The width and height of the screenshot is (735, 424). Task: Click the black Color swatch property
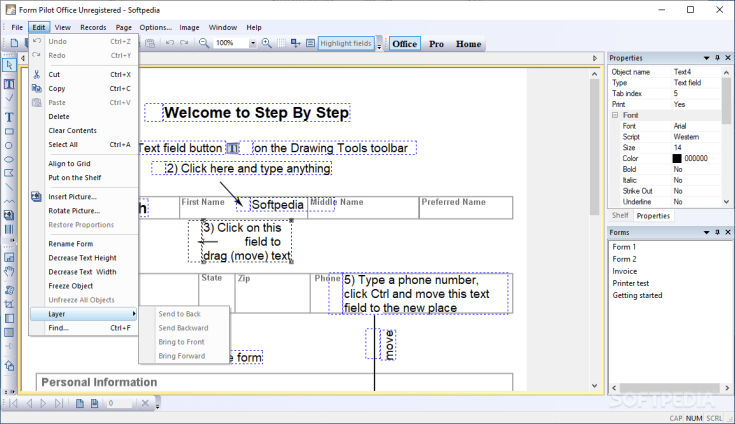[x=677, y=158]
